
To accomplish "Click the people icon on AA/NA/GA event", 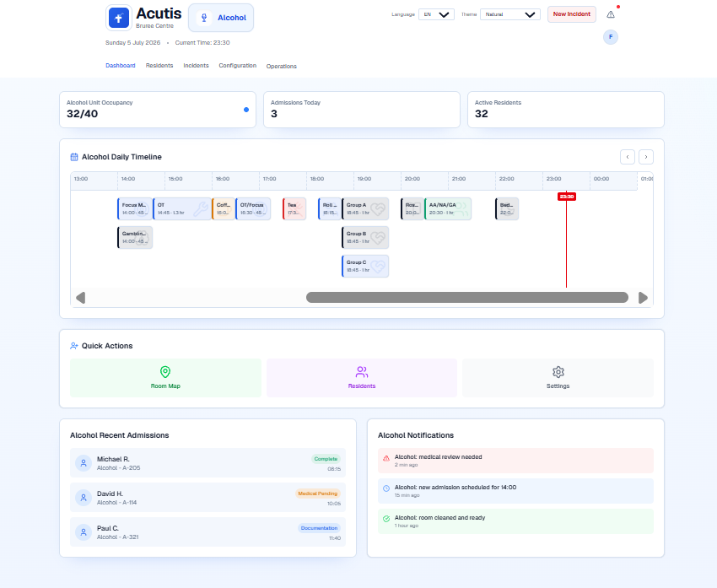I will coord(461,209).
